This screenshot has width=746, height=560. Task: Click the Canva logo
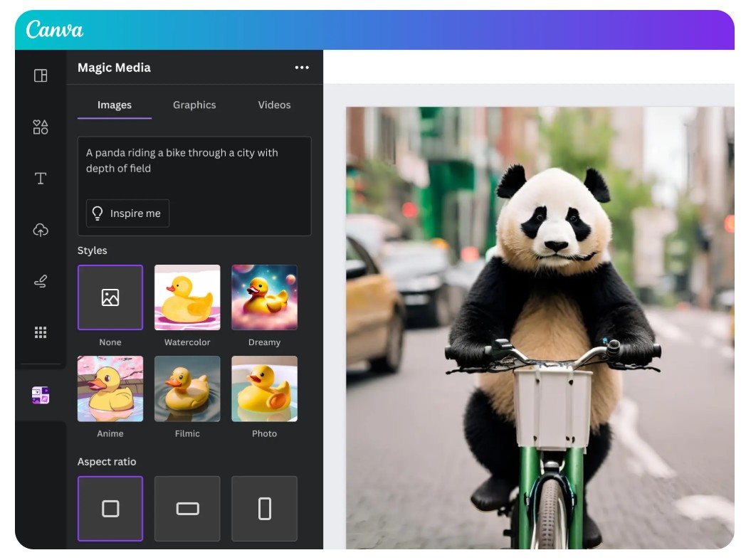pyautogui.click(x=55, y=30)
